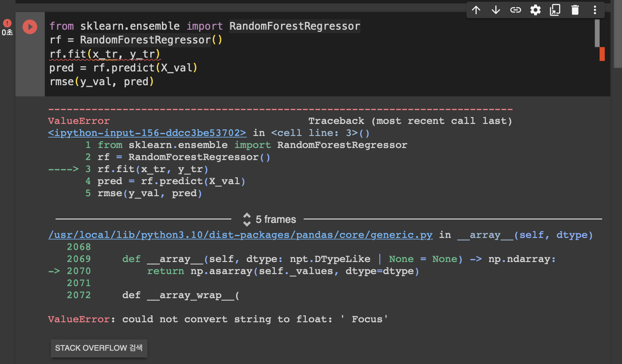Click the red error indicator icon
622x364 pixels.
click(x=7, y=23)
